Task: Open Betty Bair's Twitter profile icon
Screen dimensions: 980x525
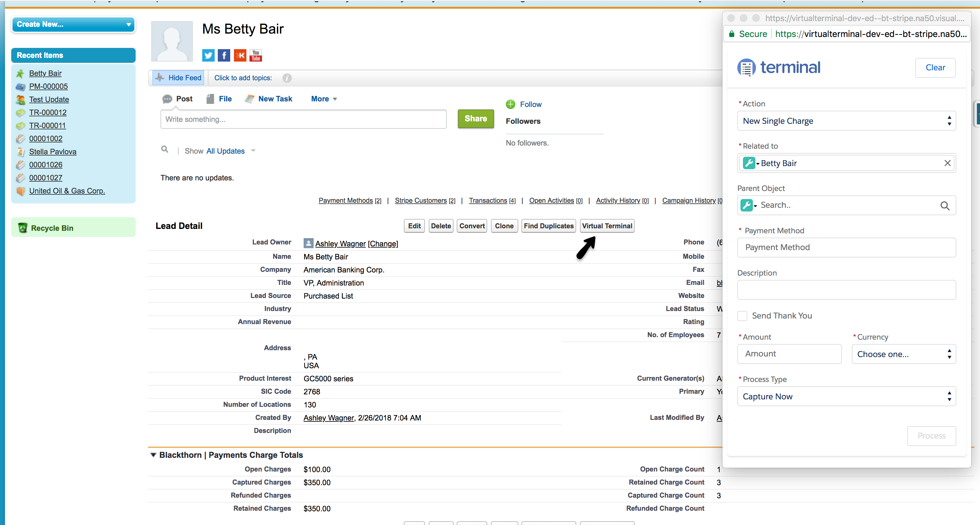Action: click(208, 56)
